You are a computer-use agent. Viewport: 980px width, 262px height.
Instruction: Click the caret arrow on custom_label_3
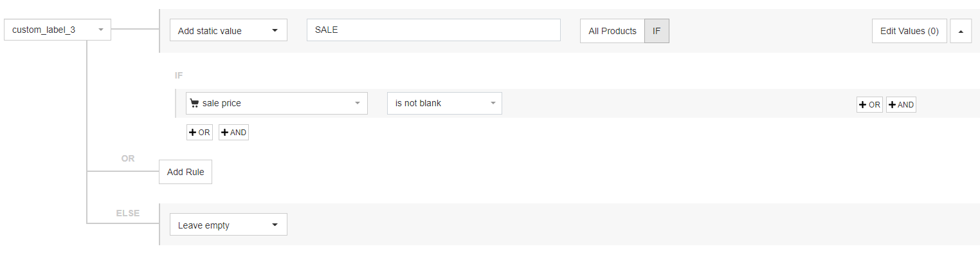pos(101,30)
